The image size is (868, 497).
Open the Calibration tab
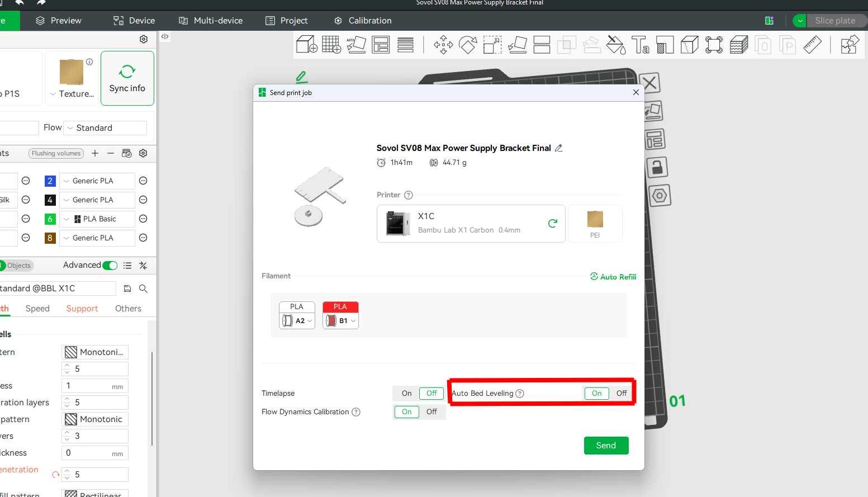coord(363,21)
